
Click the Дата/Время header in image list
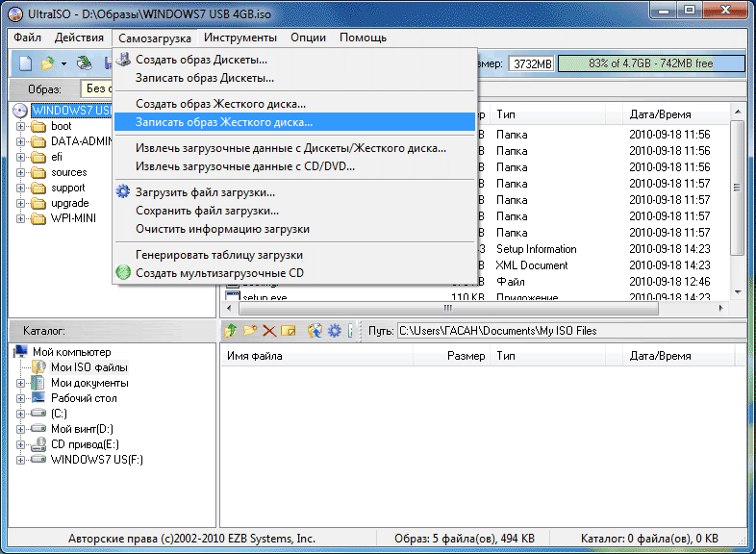click(675, 114)
